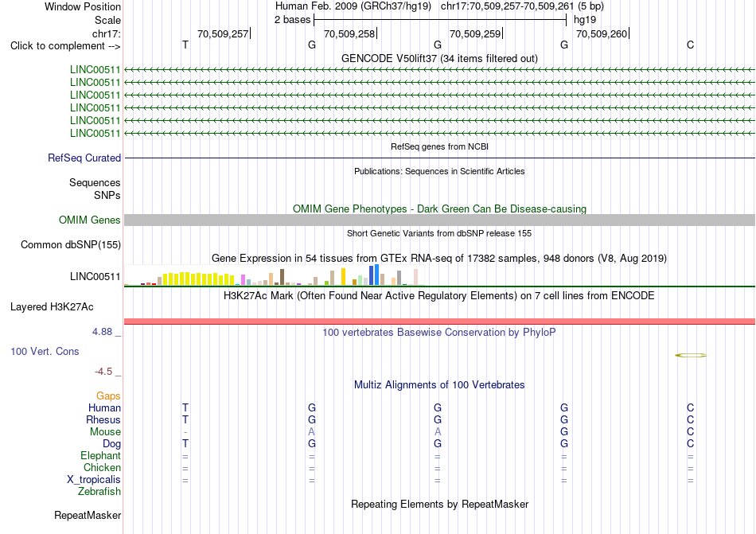Screen dimensions: 756x534
Task: Click '100 vertebrates Basewise Conservation' title
Action: [x=439, y=332]
